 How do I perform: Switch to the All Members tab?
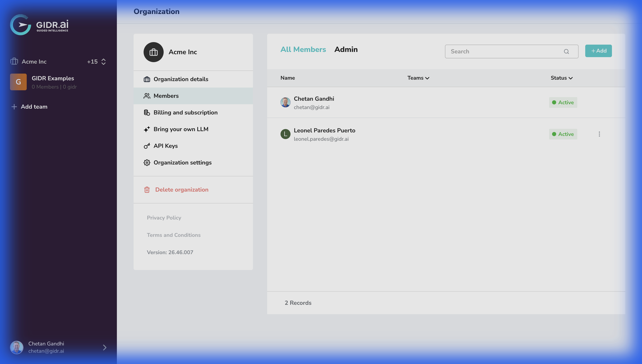pyautogui.click(x=303, y=49)
